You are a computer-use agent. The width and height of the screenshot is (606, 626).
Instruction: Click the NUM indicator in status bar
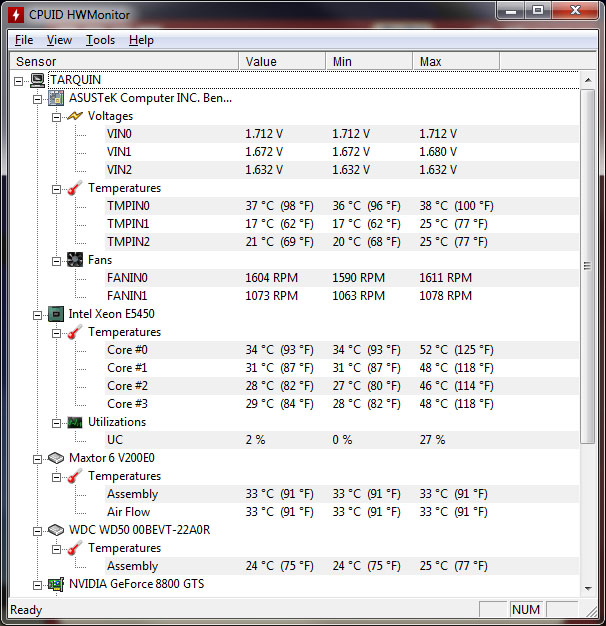(x=526, y=610)
